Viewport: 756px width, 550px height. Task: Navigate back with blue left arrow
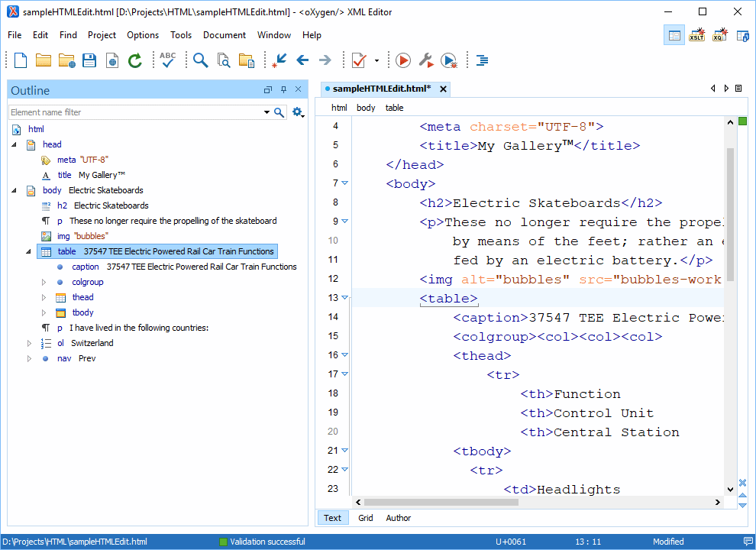(302, 60)
